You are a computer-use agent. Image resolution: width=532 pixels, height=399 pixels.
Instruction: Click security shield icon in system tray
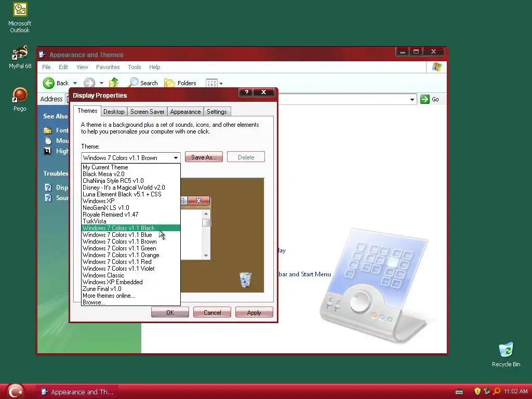point(477,391)
